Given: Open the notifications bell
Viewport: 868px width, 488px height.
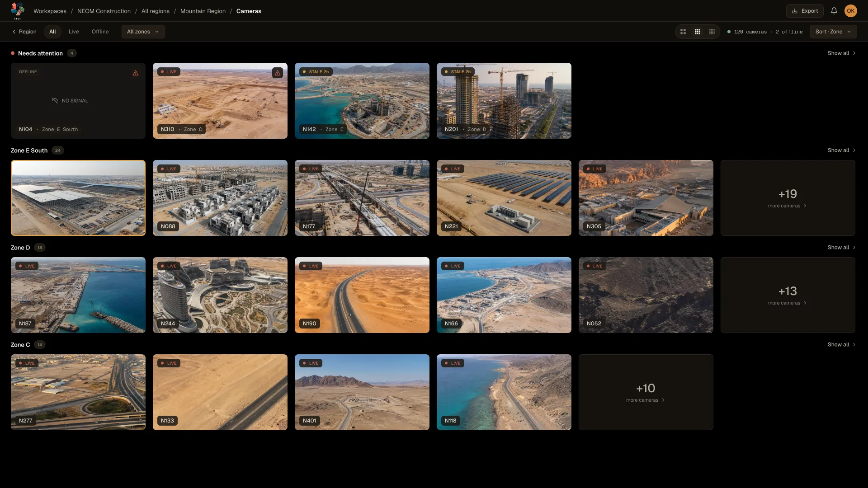Looking at the screenshot, I should tap(834, 11).
